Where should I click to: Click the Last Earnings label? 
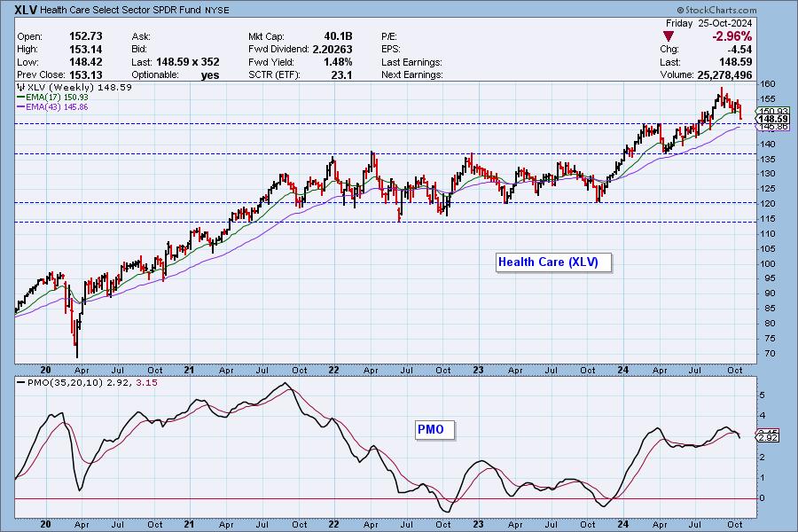(411, 62)
